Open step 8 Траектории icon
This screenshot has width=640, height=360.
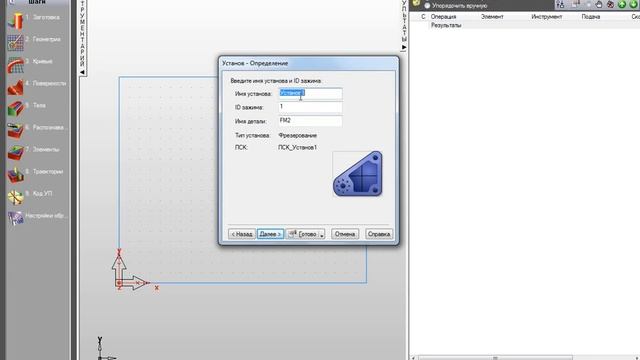16,175
